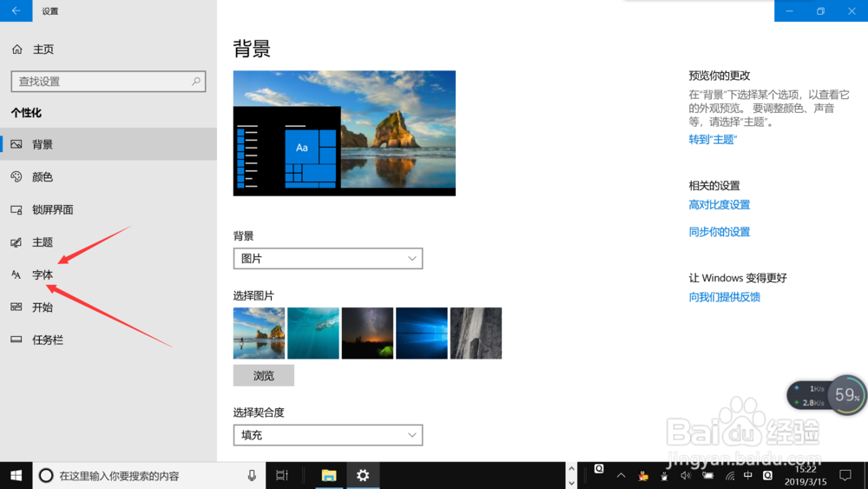Click the large background preview image
This screenshot has height=489, width=868.
(x=345, y=133)
